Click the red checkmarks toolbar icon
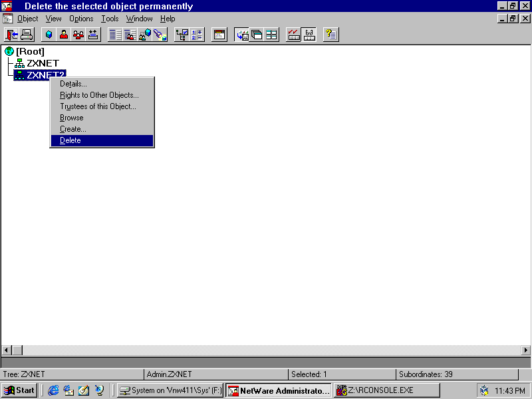 tap(293, 35)
